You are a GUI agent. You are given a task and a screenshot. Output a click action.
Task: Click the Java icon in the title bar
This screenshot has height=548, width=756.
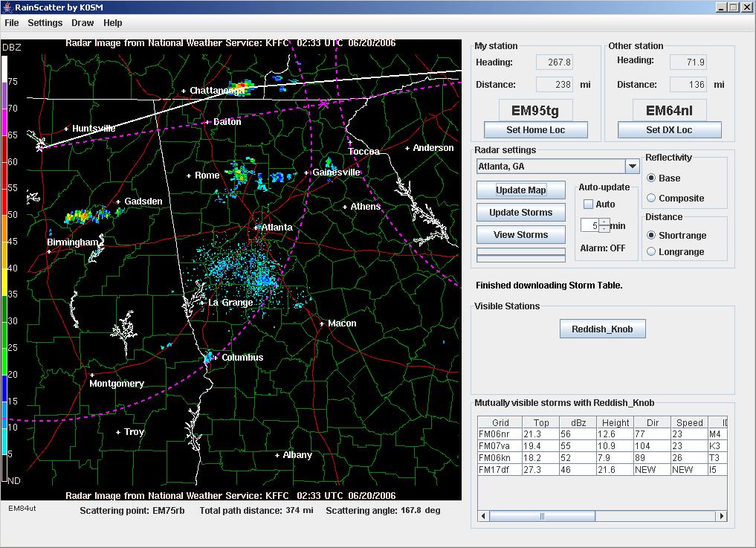click(7, 7)
